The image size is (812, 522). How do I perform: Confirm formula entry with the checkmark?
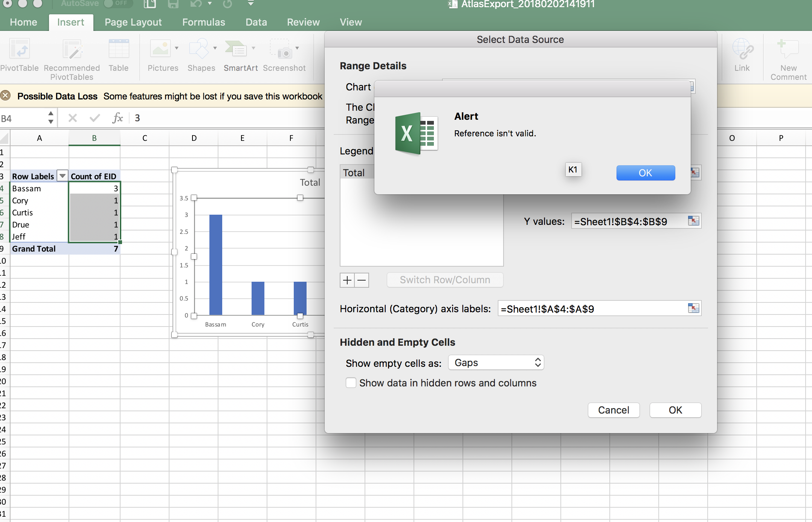(x=95, y=118)
